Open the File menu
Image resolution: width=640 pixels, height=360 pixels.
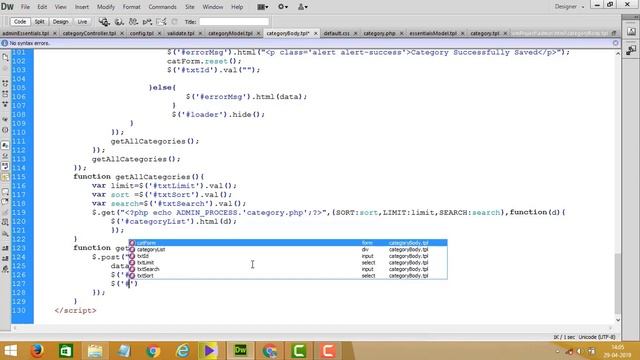pos(25,7)
